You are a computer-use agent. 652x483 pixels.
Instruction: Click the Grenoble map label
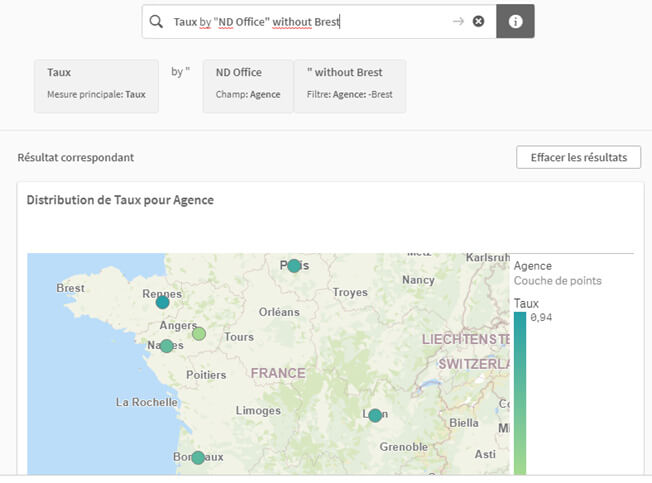[403, 447]
